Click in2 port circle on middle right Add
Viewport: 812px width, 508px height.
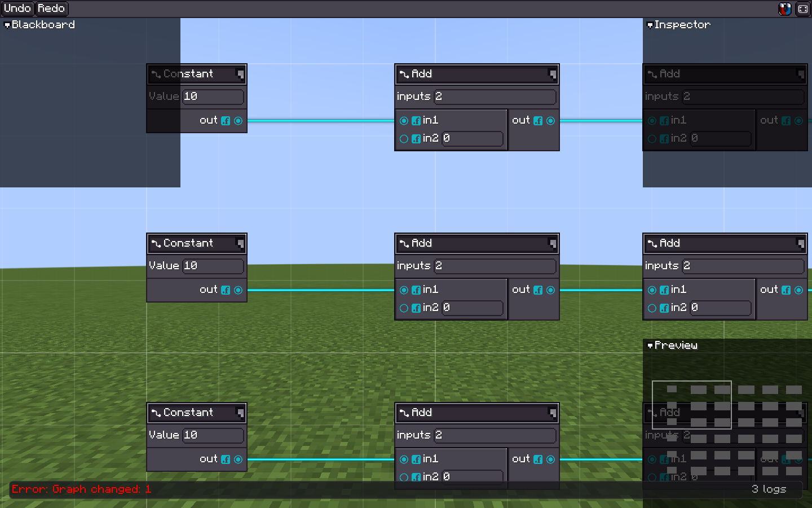coord(652,308)
